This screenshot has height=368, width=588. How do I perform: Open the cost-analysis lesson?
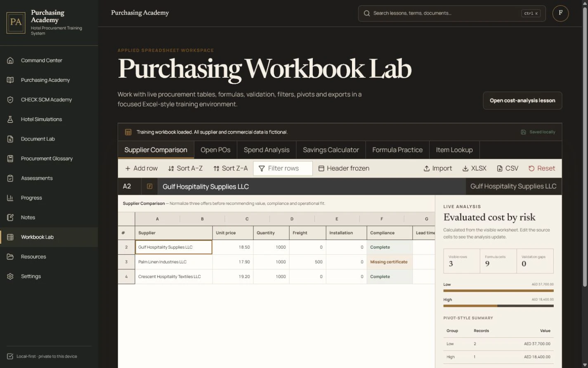(x=522, y=100)
